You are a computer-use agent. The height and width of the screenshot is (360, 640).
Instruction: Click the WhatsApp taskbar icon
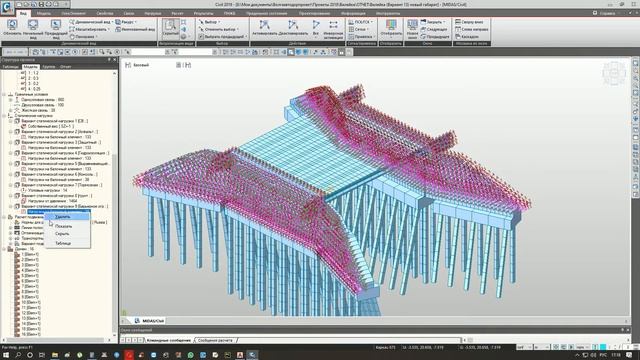(x=190, y=355)
